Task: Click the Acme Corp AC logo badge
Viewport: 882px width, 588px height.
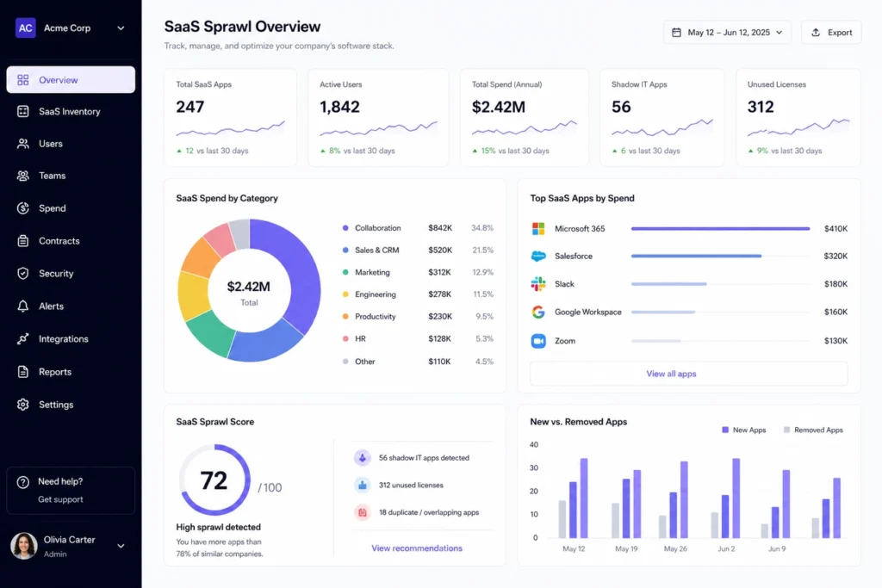Action: pyautogui.click(x=25, y=28)
